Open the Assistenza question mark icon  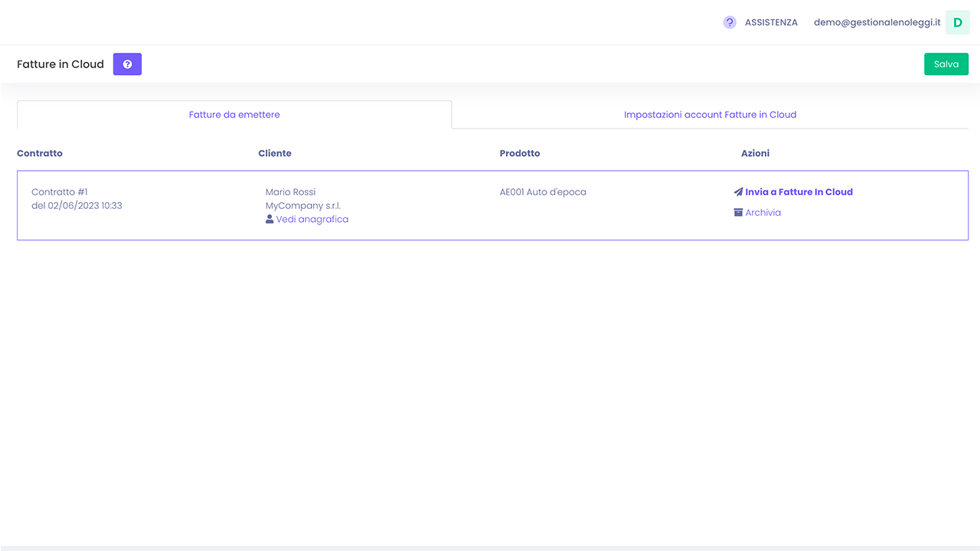click(730, 22)
